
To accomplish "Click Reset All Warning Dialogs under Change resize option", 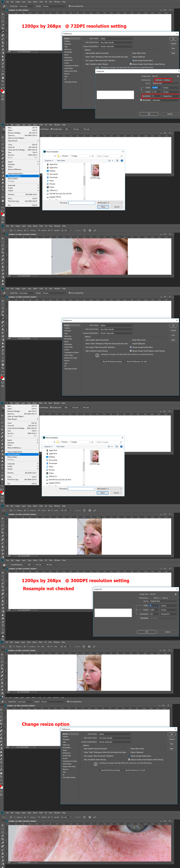I will [110, 770].
